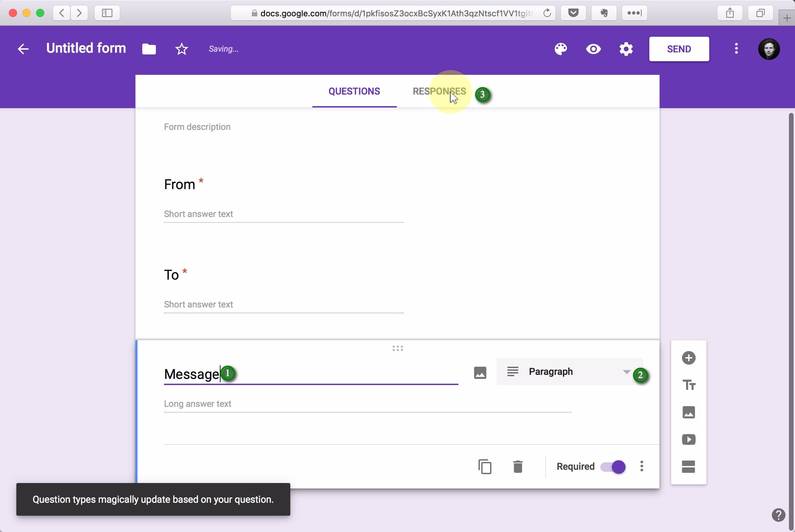Click the Message question title field
795x532 pixels.
click(x=311, y=374)
